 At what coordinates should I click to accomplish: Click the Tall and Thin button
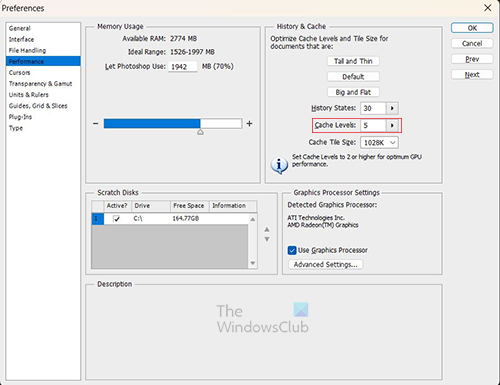tap(353, 61)
